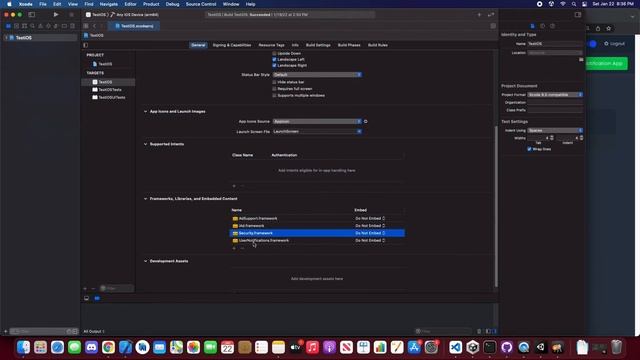Run the project with the play button
This screenshot has width=640, height=360.
56,15
